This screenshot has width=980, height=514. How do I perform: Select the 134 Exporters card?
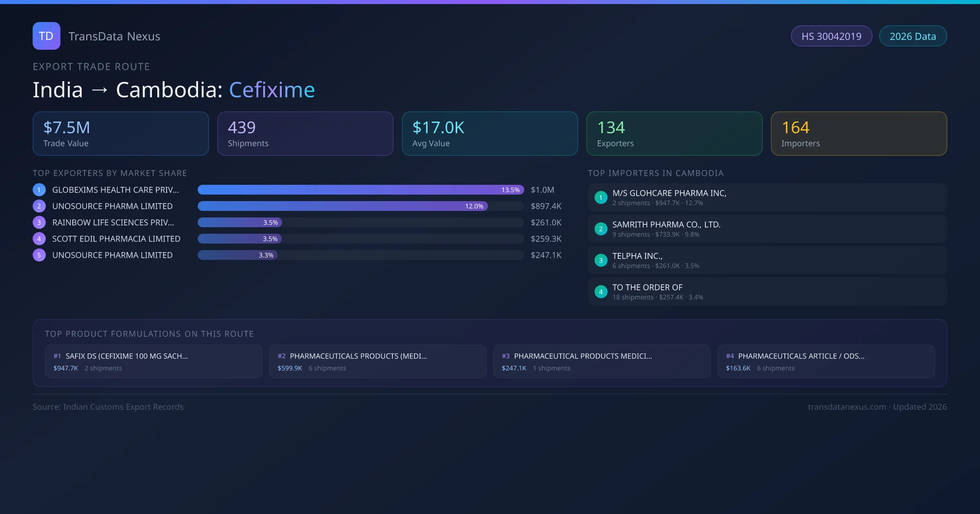[674, 133]
